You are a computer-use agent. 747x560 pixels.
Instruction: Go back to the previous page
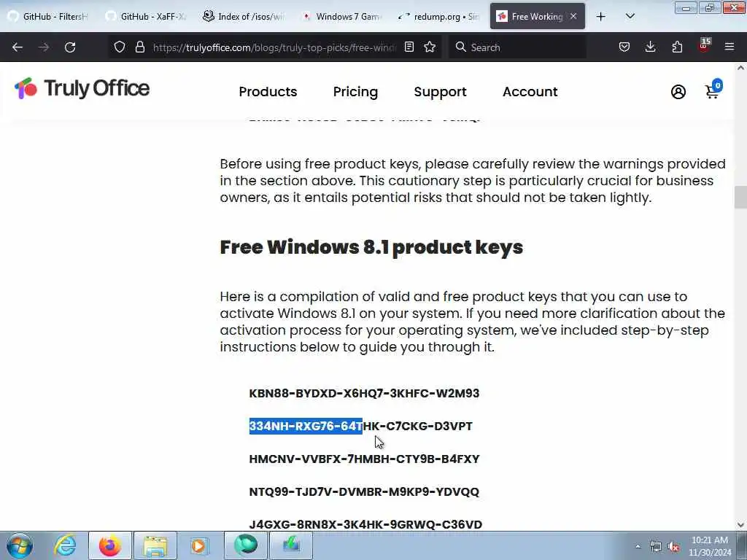point(18,47)
